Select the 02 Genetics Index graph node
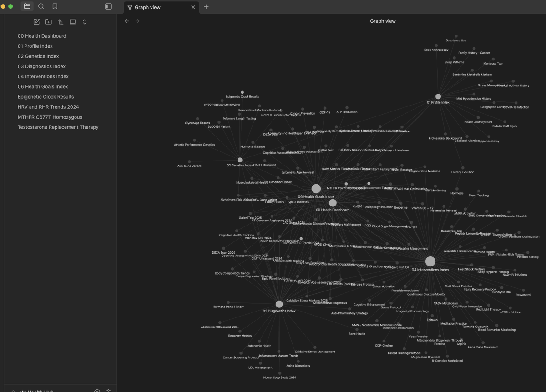This screenshot has height=392, width=546. pyautogui.click(x=240, y=160)
